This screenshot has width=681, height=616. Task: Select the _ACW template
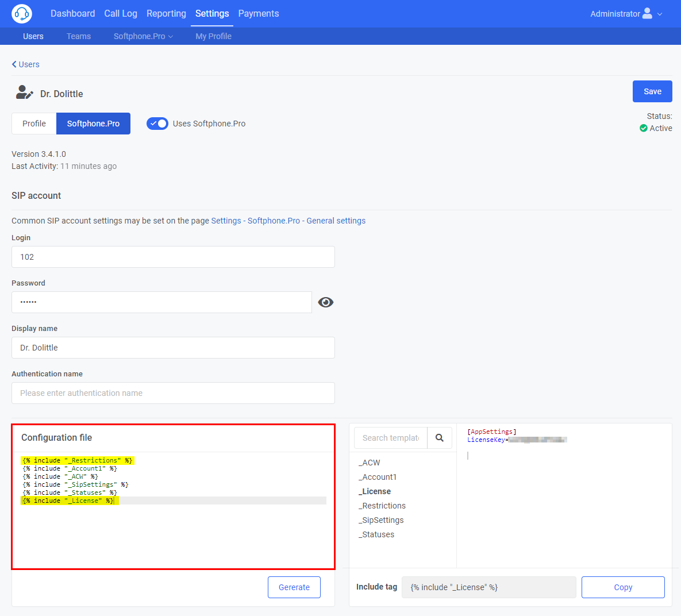coord(369,463)
